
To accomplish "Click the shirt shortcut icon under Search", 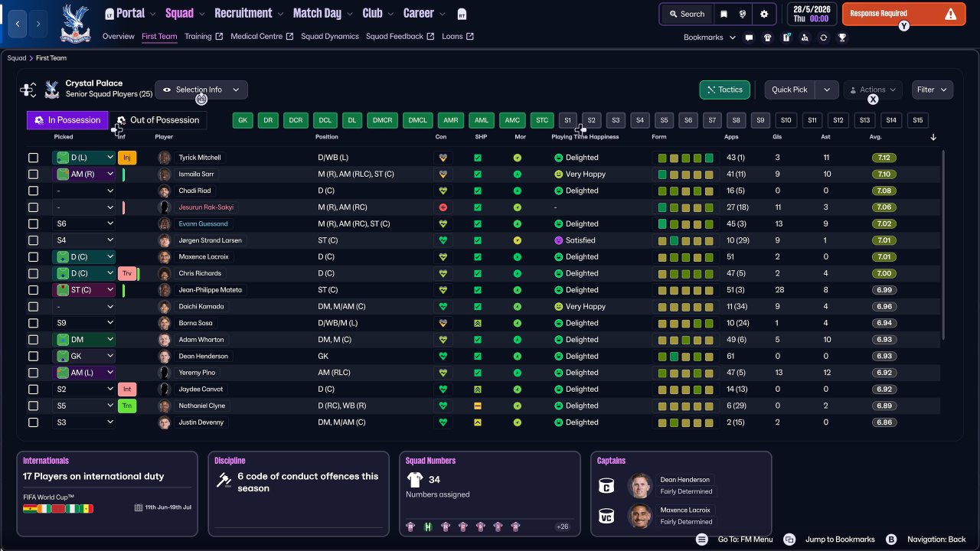I will point(768,37).
